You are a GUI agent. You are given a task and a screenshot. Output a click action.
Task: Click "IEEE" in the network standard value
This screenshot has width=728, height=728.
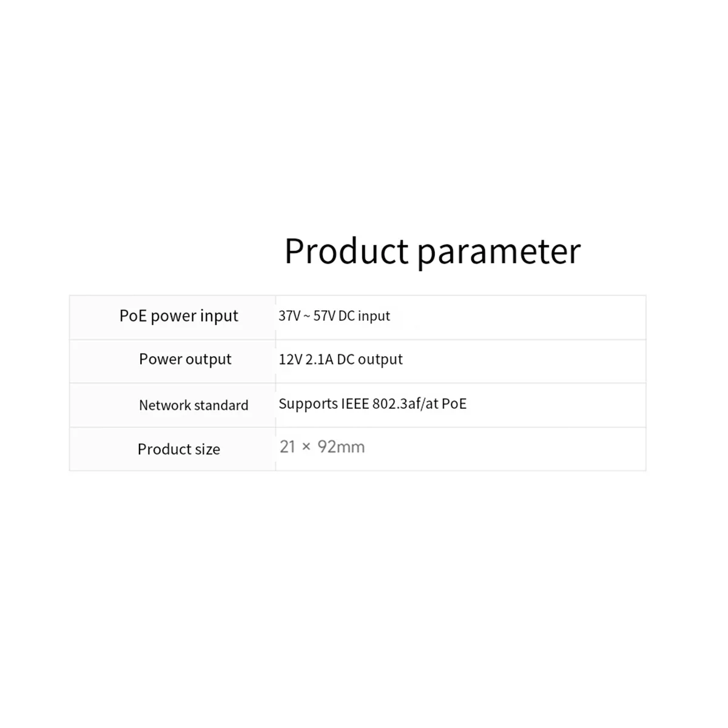click(355, 404)
